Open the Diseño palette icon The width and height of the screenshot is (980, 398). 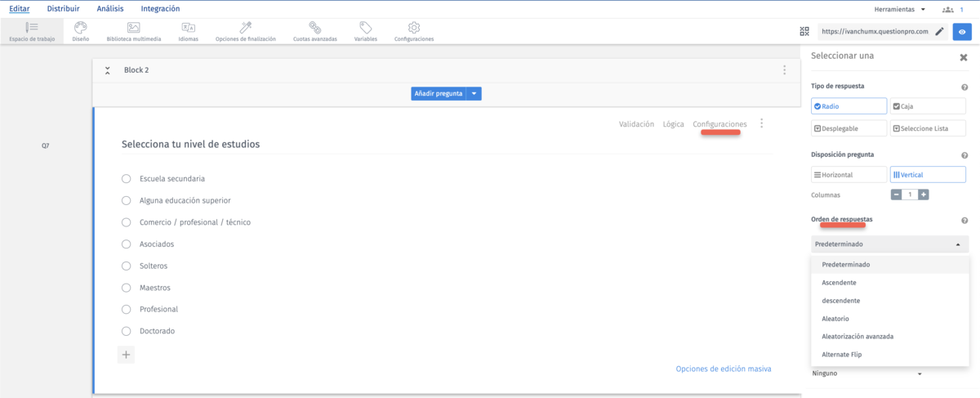click(81, 28)
